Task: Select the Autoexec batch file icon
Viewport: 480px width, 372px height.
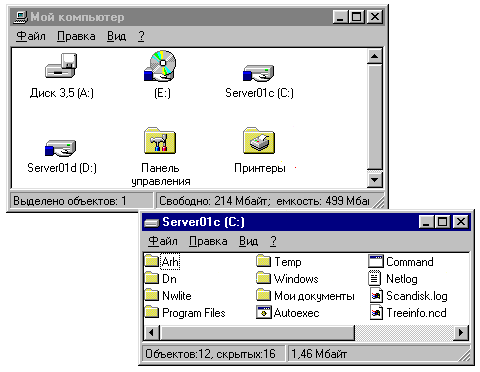Action: (x=264, y=312)
